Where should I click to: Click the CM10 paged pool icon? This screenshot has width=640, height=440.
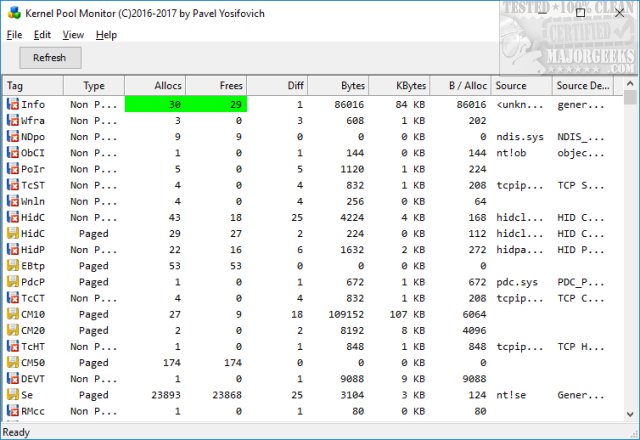tap(13, 314)
